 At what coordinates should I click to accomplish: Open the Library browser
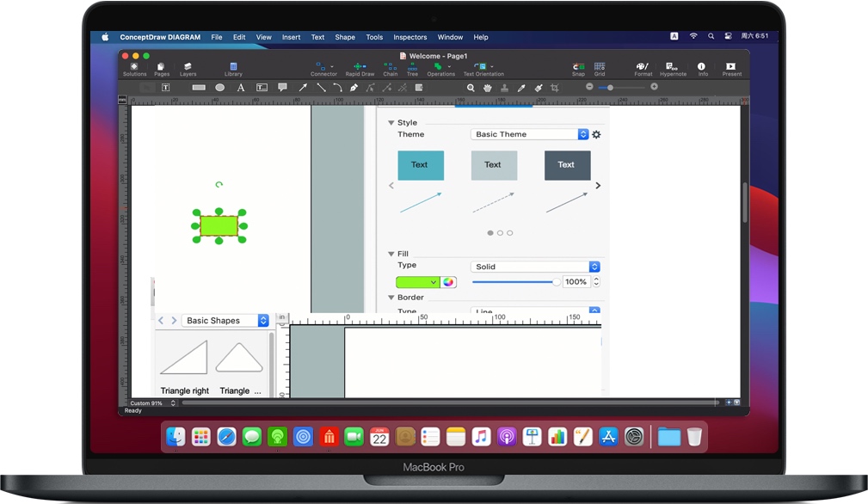point(234,67)
